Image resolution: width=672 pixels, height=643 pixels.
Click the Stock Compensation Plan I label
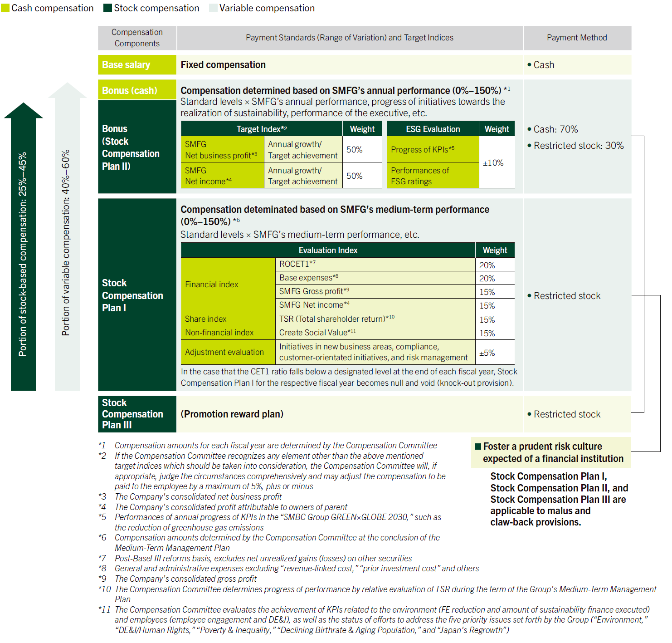[x=137, y=295]
